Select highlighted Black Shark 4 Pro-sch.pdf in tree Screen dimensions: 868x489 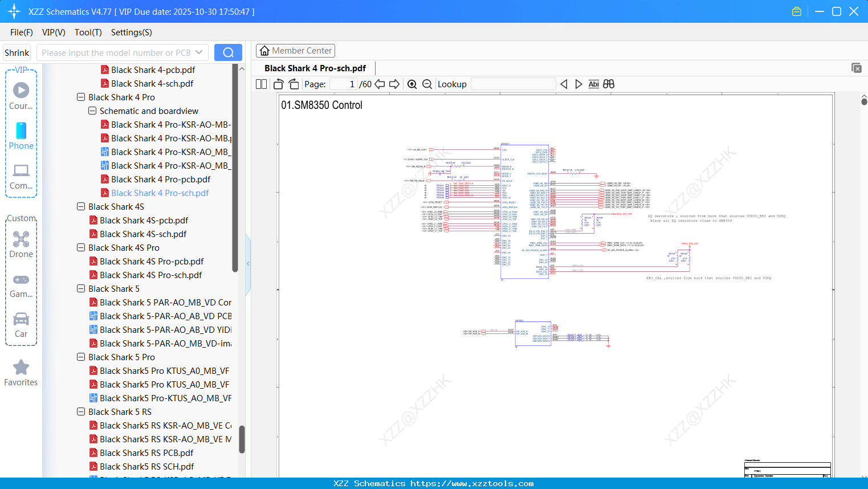(160, 193)
